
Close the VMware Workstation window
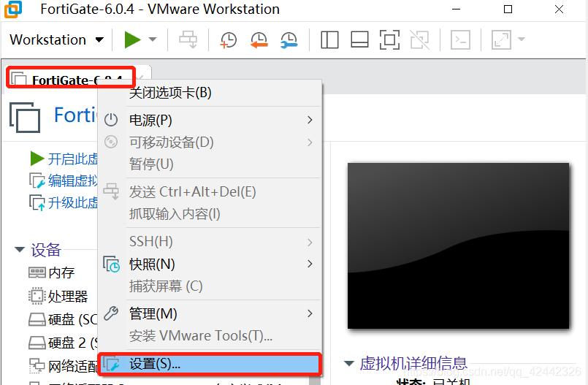[559, 9]
